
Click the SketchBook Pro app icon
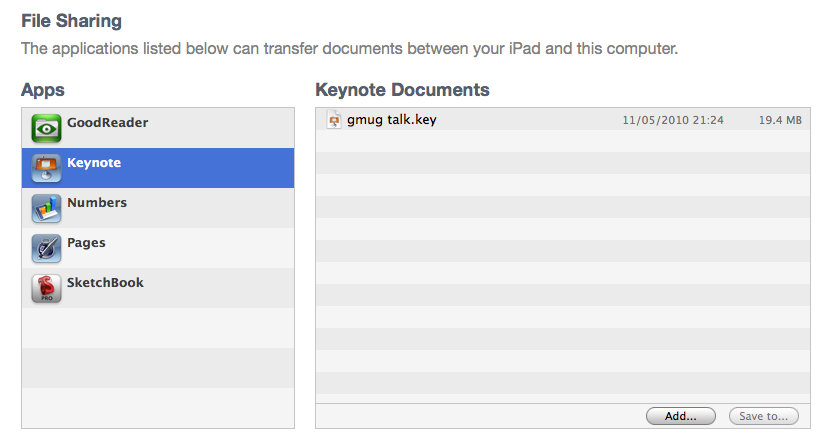click(x=47, y=288)
